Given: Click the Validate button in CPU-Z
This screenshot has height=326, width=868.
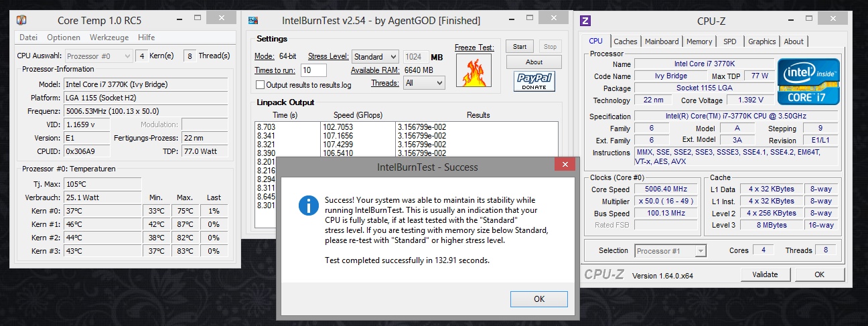Looking at the screenshot, I should pos(765,274).
